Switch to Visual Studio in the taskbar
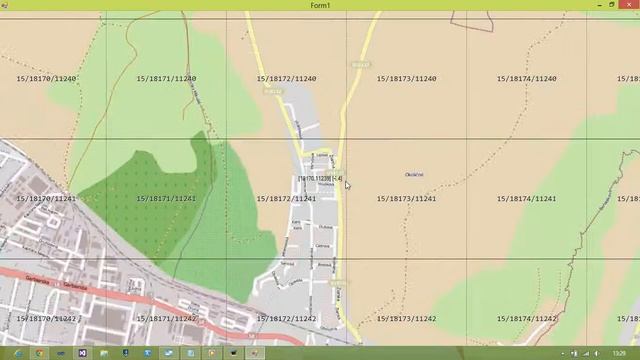 [82, 353]
